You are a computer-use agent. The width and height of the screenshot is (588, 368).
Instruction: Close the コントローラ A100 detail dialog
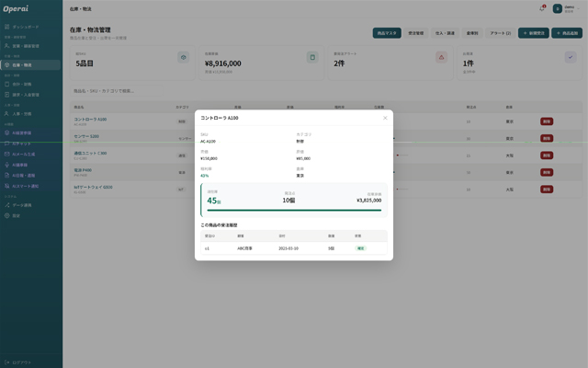pyautogui.click(x=385, y=118)
